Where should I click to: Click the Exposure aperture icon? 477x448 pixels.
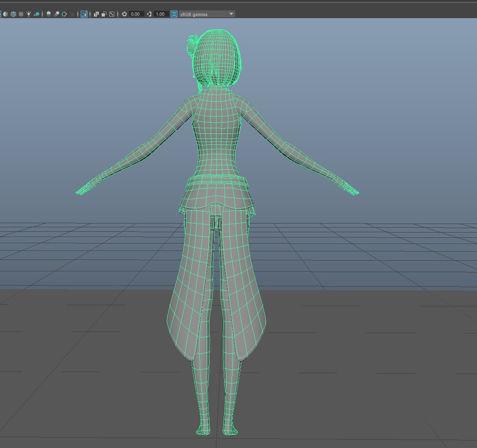(x=124, y=14)
